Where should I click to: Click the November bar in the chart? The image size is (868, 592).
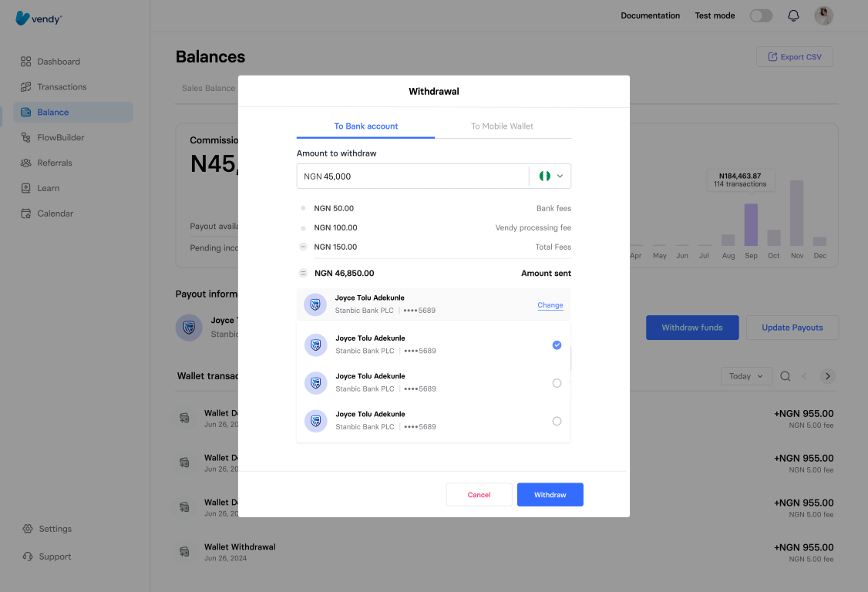(x=796, y=213)
